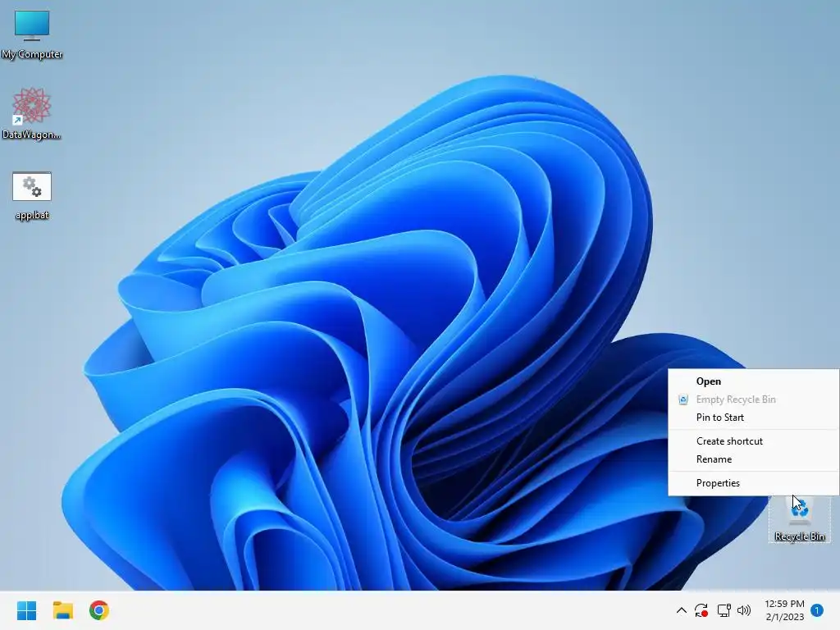
Task: Open the Windows Start menu
Action: pos(26,610)
